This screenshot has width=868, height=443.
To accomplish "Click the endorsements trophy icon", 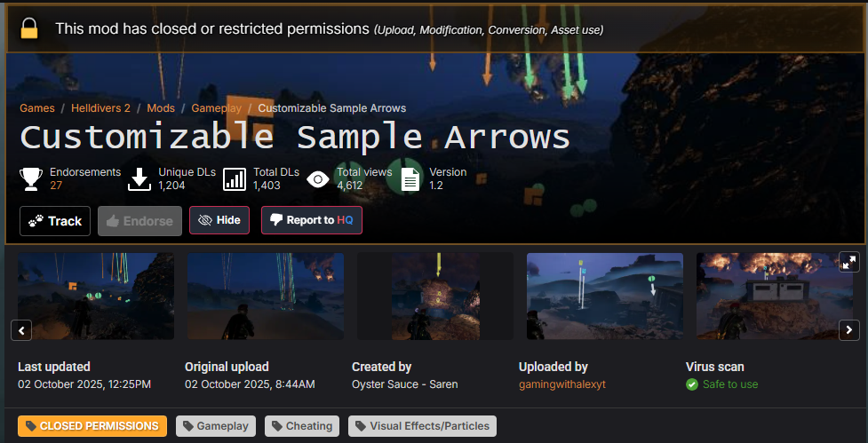I will click(x=31, y=179).
